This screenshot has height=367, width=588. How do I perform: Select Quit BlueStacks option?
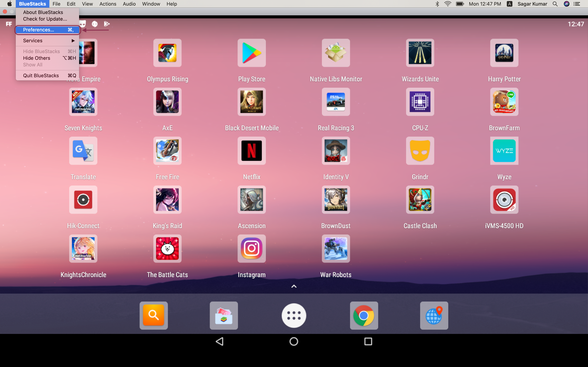41,75
